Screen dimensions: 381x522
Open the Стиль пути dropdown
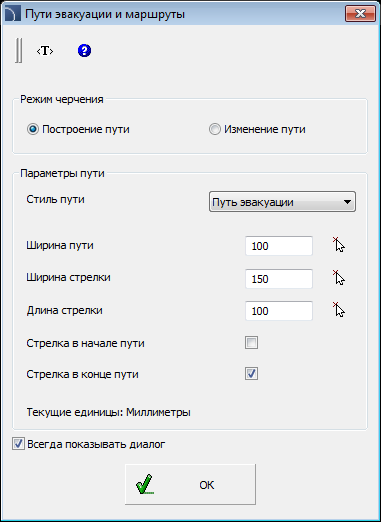[x=282, y=202]
